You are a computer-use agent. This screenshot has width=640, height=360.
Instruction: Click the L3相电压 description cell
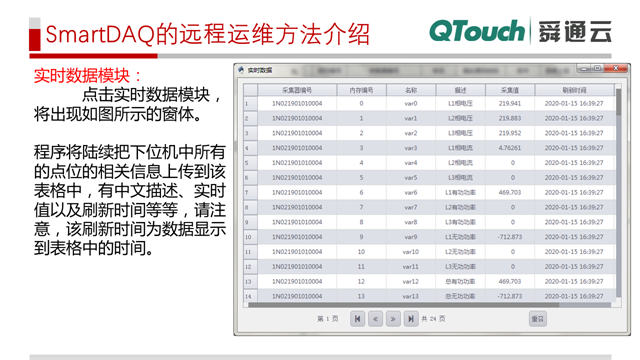point(460,133)
